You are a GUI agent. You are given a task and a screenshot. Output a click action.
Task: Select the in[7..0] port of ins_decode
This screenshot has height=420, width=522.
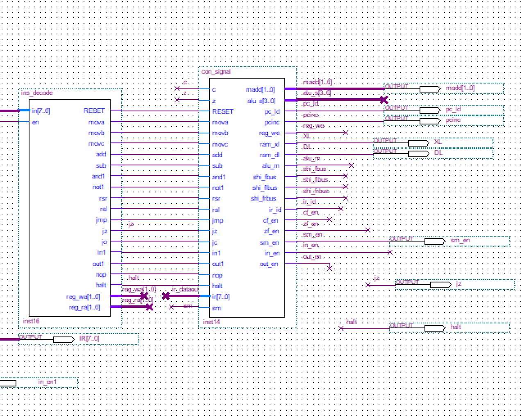(41, 111)
